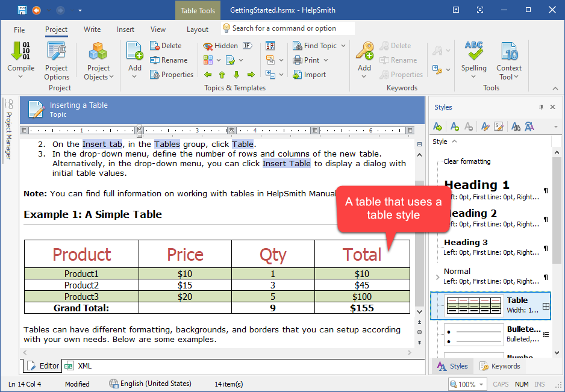The width and height of the screenshot is (565, 392).
Task: Expand the Normal style tree node
Action: coord(437,277)
